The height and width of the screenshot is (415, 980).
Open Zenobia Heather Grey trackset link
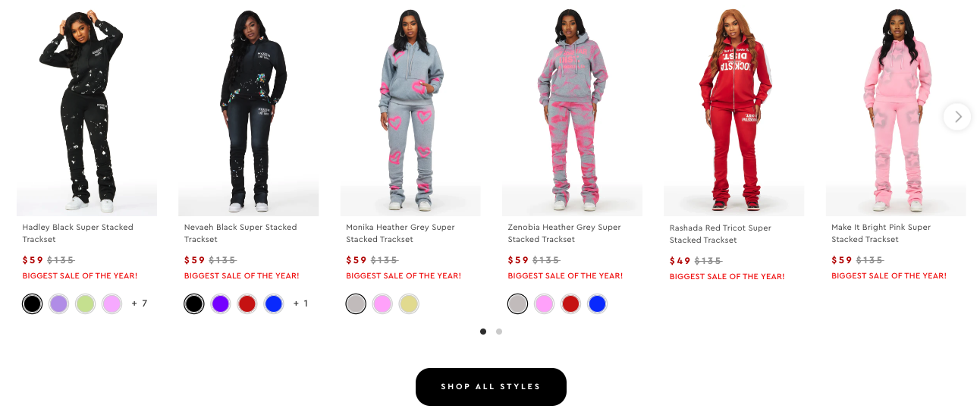click(564, 233)
